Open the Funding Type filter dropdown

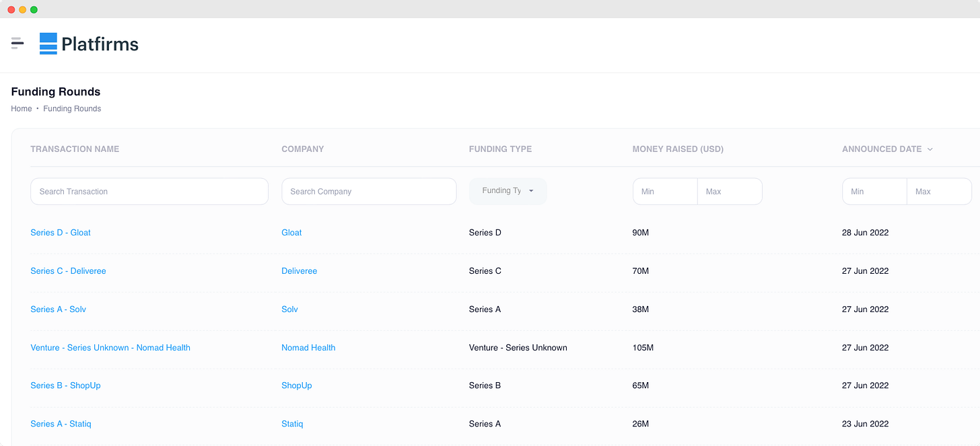[x=508, y=191]
